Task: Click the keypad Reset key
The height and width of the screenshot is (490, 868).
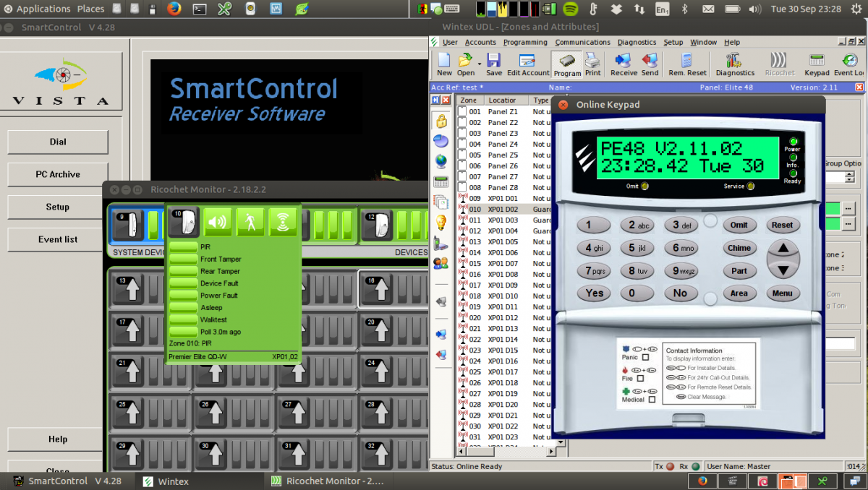Action: [782, 225]
